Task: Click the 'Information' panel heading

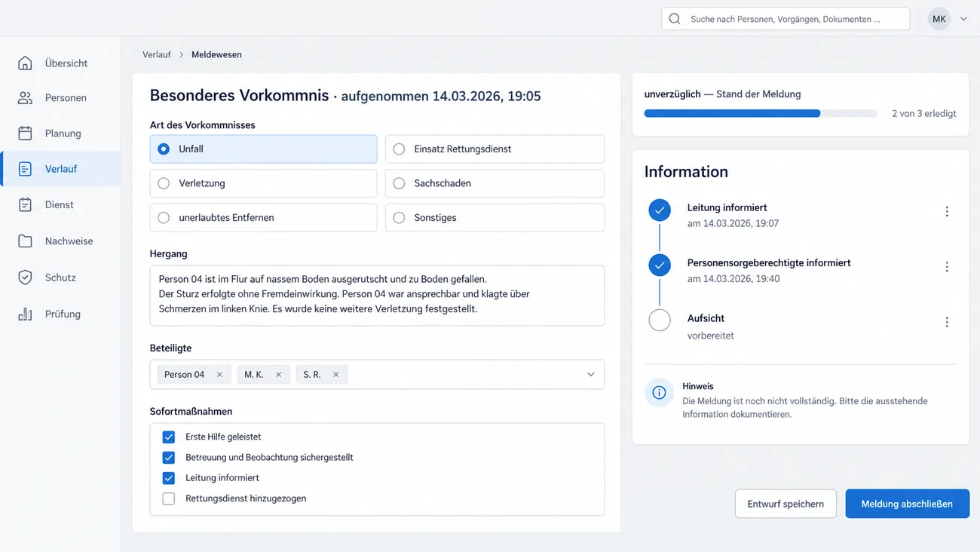Action: point(686,172)
